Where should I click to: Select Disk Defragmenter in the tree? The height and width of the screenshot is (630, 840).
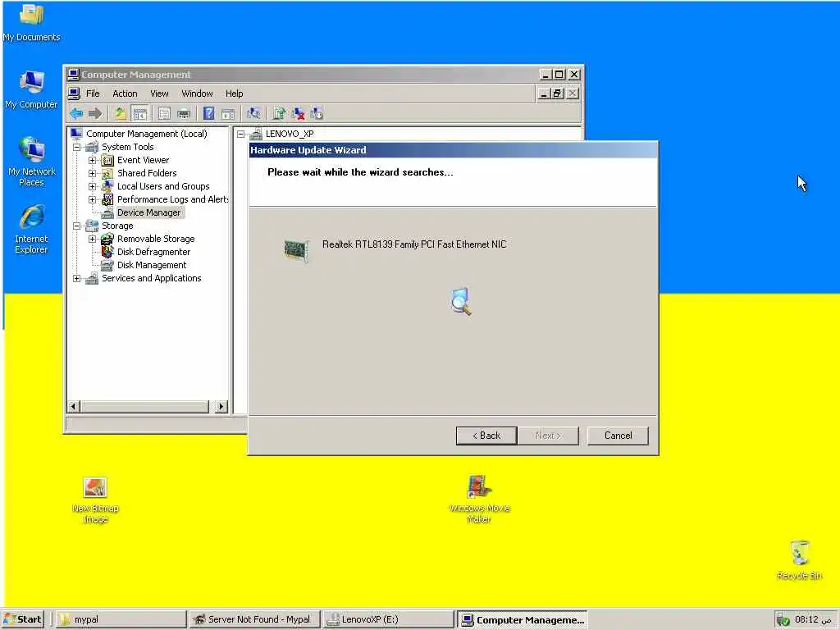(x=153, y=252)
